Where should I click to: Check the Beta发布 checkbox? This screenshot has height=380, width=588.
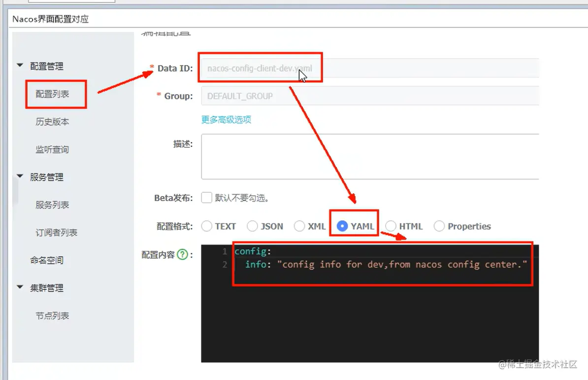click(x=206, y=197)
